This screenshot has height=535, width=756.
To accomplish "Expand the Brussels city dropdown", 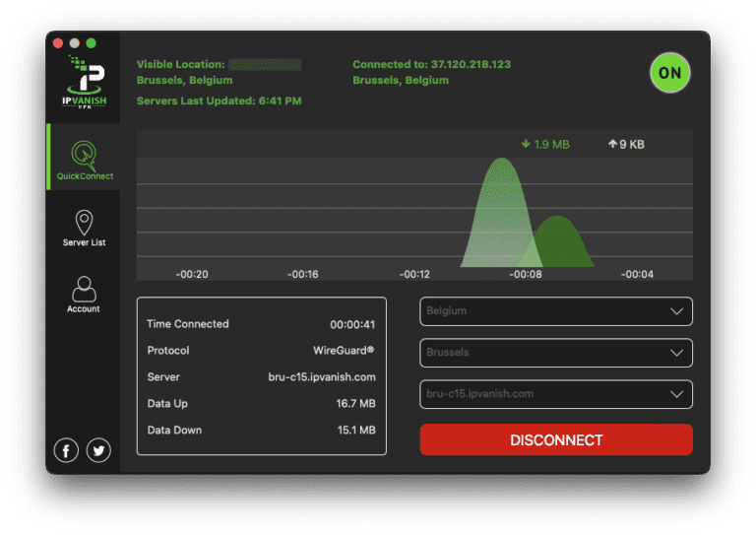I will tap(556, 353).
